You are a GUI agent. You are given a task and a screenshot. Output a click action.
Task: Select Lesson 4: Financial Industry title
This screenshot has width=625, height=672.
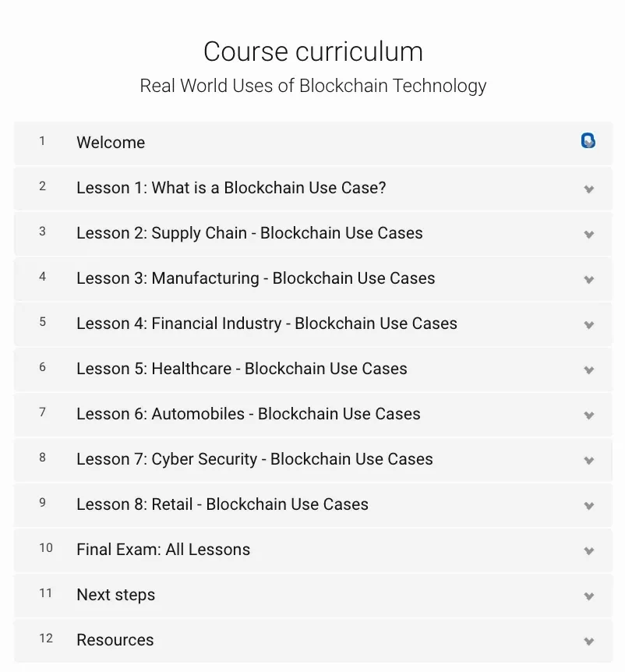[x=267, y=324]
